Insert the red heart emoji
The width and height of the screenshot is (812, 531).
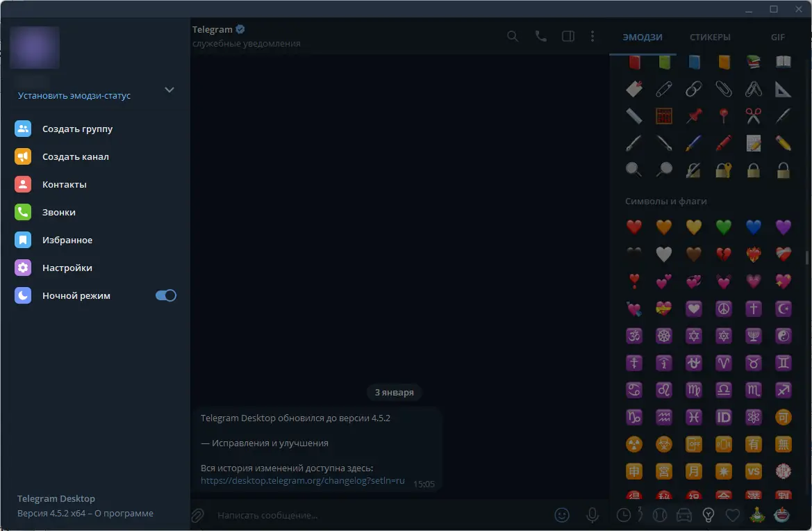634,227
